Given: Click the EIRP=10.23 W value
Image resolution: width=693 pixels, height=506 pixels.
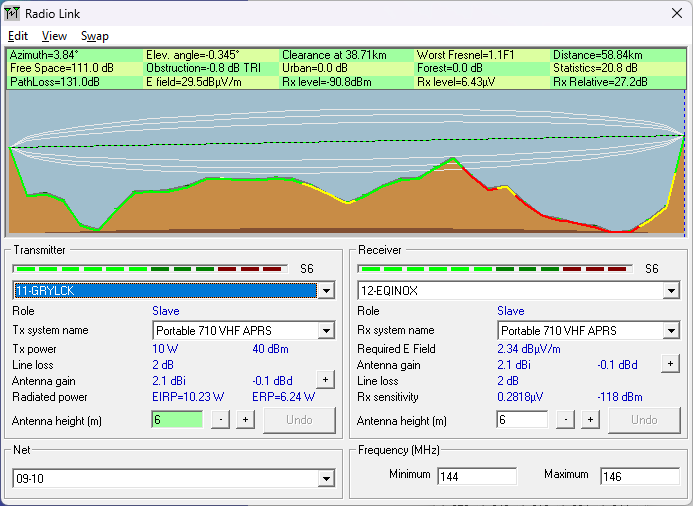Looking at the screenshot, I should (x=188, y=397).
